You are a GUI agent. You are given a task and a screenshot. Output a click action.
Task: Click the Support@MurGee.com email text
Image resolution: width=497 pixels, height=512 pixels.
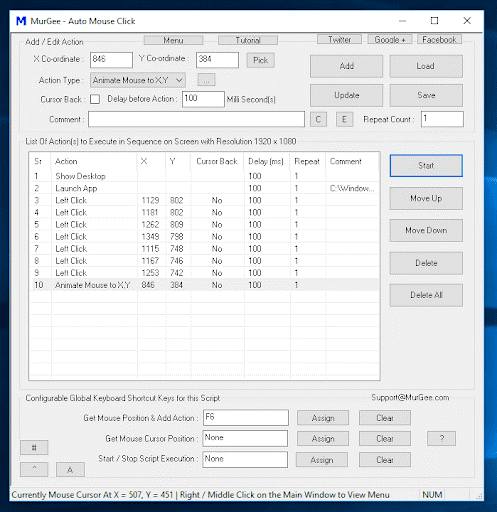(410, 397)
